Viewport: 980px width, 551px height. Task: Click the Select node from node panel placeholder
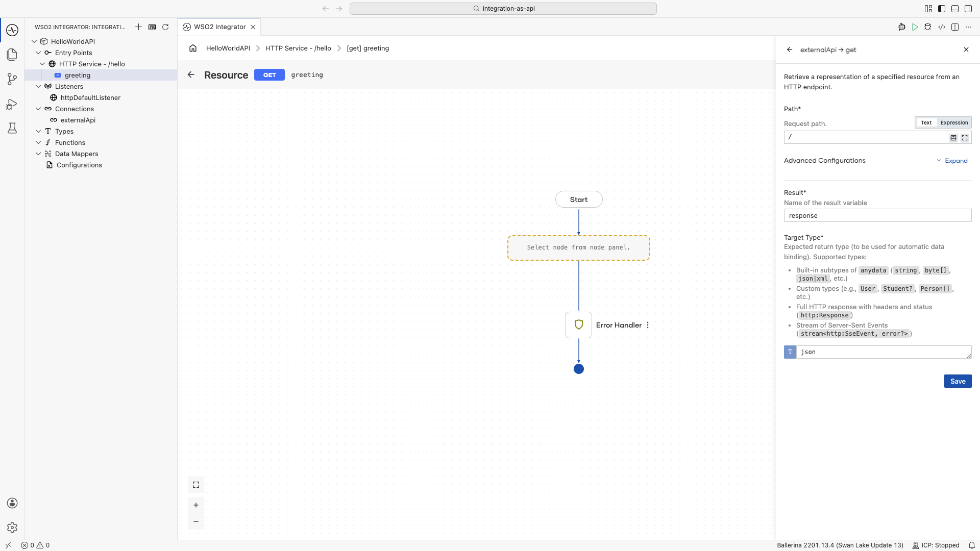point(579,247)
